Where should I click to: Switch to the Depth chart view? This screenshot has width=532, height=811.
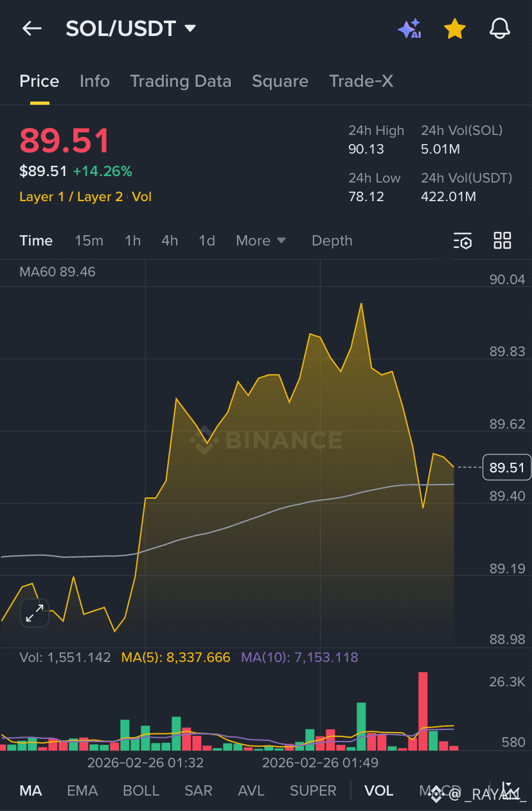332,240
